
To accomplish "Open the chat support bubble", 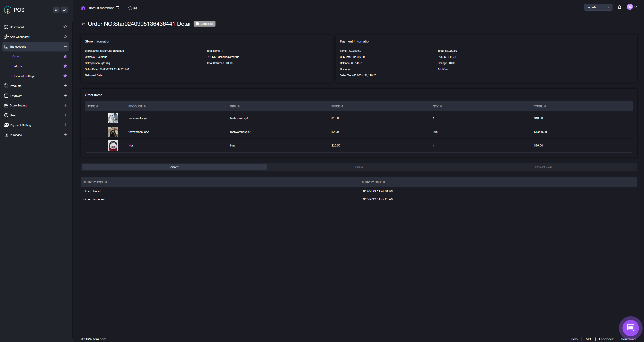I will pos(630,327).
